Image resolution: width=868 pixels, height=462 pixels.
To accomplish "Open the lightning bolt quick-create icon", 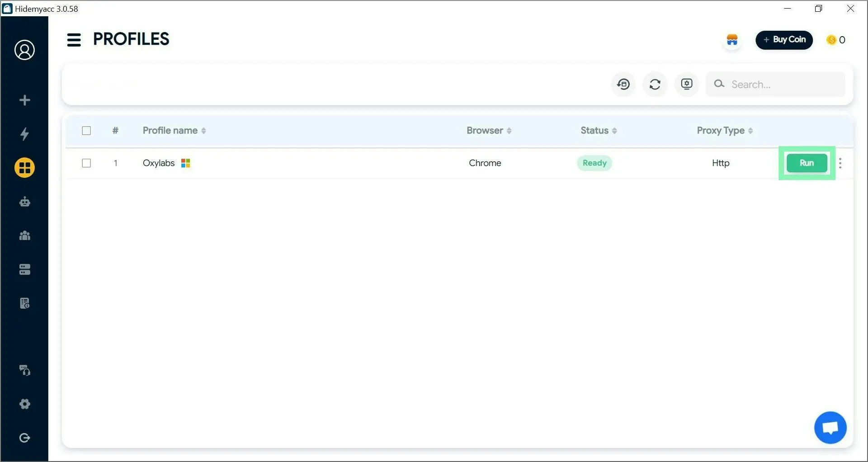I will (x=24, y=134).
